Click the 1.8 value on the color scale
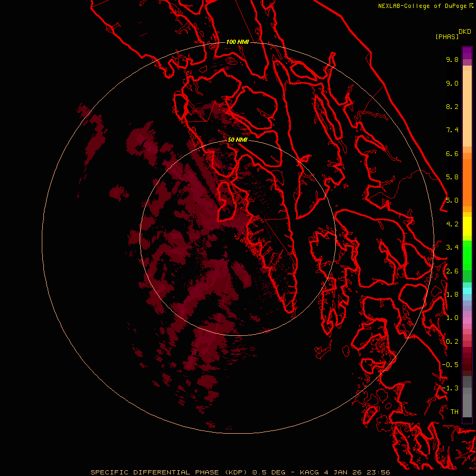Image resolution: width=476 pixels, height=476 pixels. click(x=452, y=295)
